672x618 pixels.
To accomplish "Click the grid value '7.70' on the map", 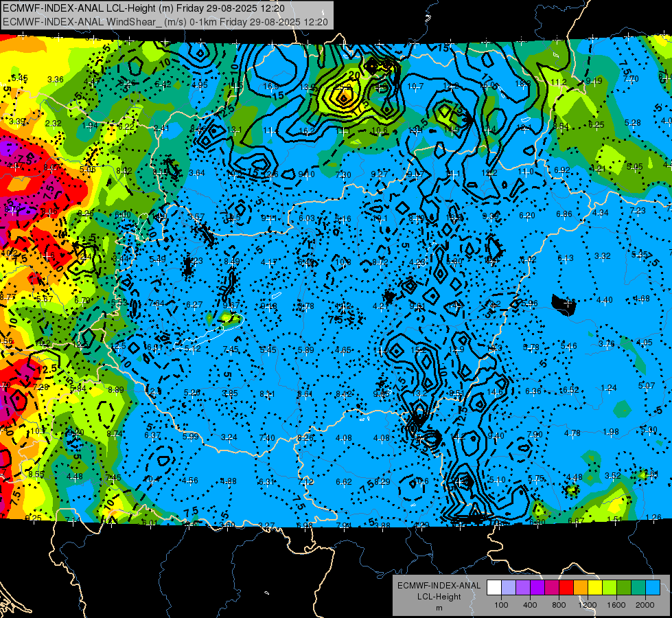I will pyautogui.click(x=631, y=79).
